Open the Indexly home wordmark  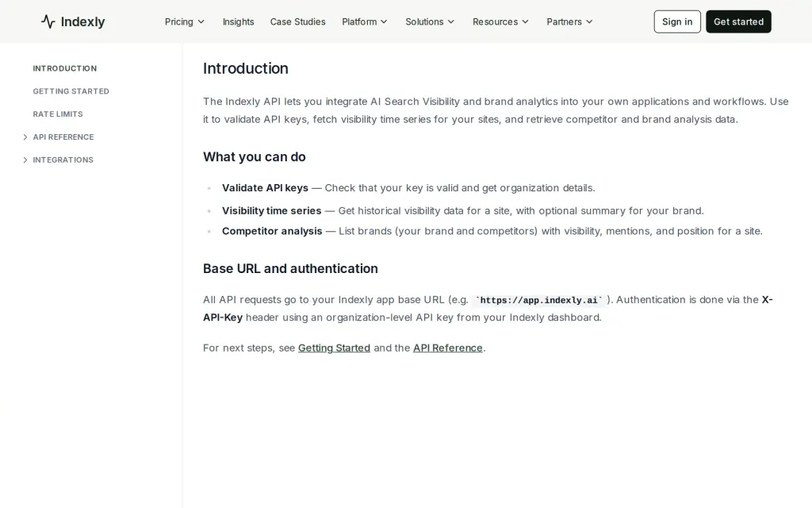(82, 21)
